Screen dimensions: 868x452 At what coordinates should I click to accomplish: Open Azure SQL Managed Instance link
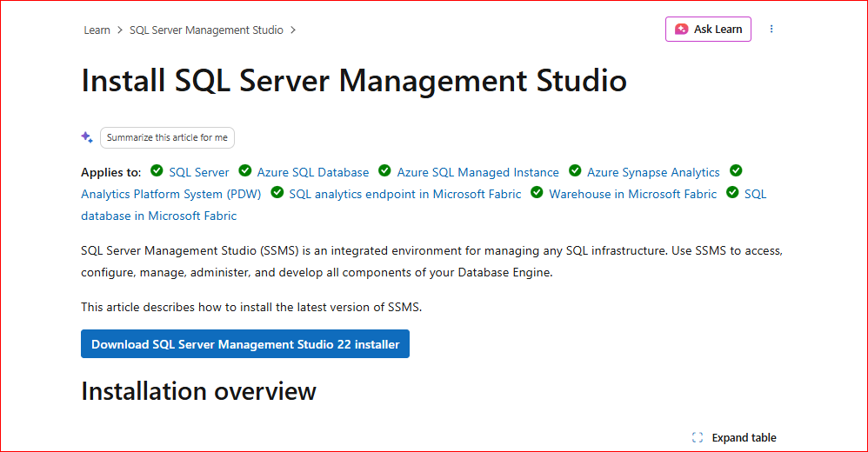(477, 173)
